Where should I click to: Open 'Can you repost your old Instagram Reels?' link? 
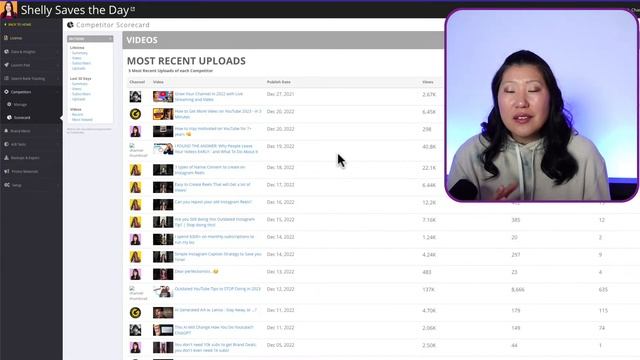pyautogui.click(x=213, y=202)
